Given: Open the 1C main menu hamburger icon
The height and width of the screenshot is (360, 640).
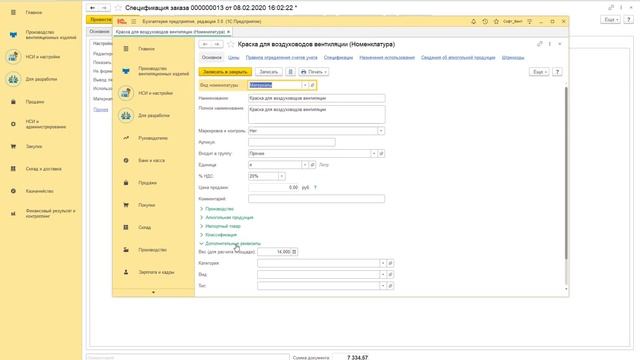Looking at the screenshot, I should [133, 22].
